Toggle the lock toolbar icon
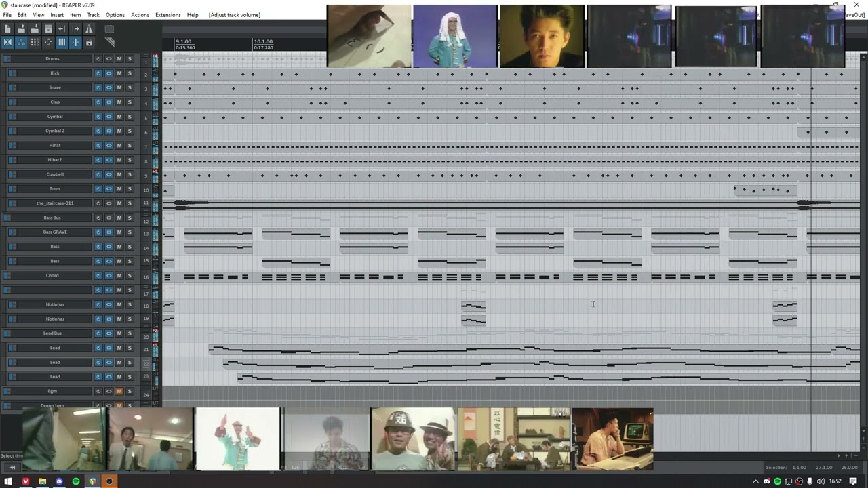The height and width of the screenshot is (488, 868). (x=89, y=42)
